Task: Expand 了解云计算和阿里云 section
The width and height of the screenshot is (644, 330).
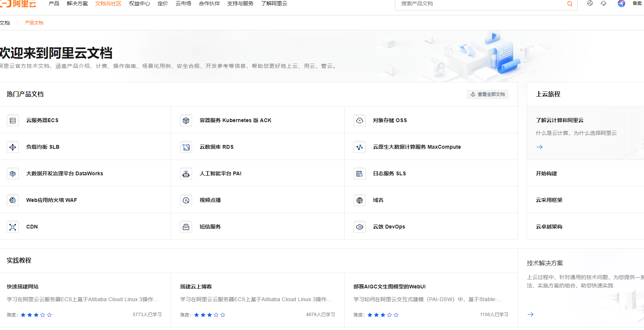Action: [560, 120]
